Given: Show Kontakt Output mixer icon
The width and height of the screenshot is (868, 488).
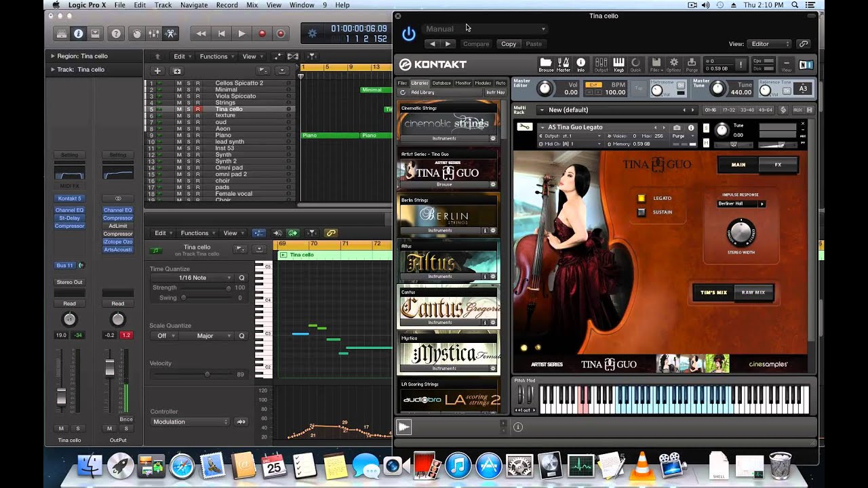Looking at the screenshot, I should 601,64.
